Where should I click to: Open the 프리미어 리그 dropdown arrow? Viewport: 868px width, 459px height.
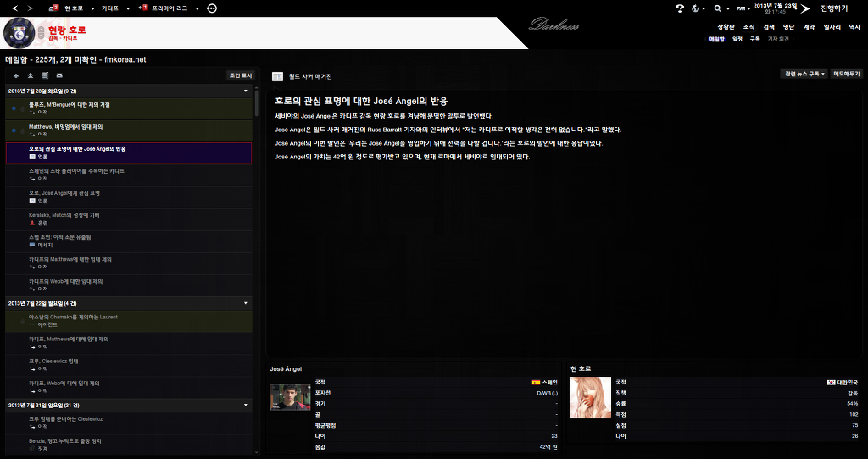pyautogui.click(x=197, y=8)
